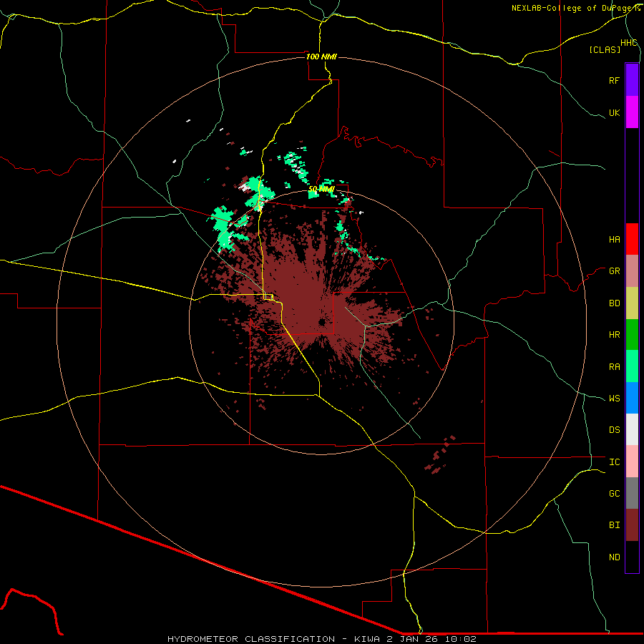Click the NEXLAB-College of DuPage credit text
The image size is (644, 644).
(575, 8)
